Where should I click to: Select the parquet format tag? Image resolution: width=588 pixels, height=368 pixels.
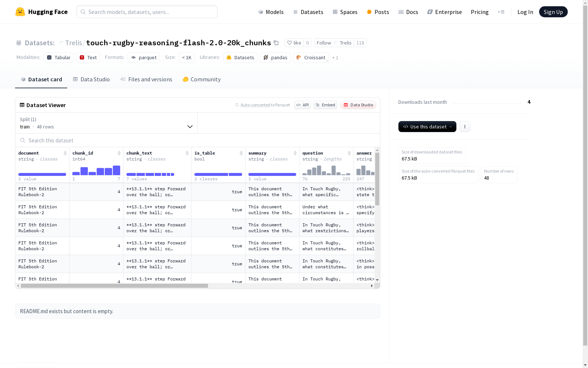pos(144,57)
